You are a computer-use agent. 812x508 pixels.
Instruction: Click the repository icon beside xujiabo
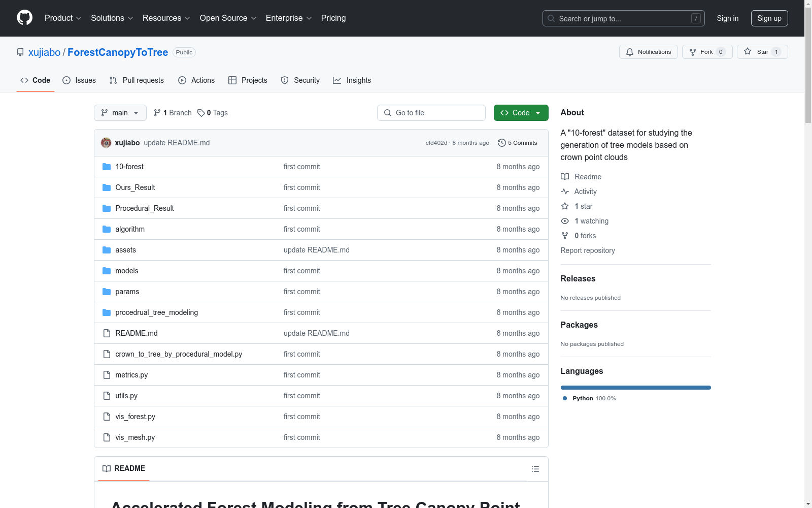(20, 52)
